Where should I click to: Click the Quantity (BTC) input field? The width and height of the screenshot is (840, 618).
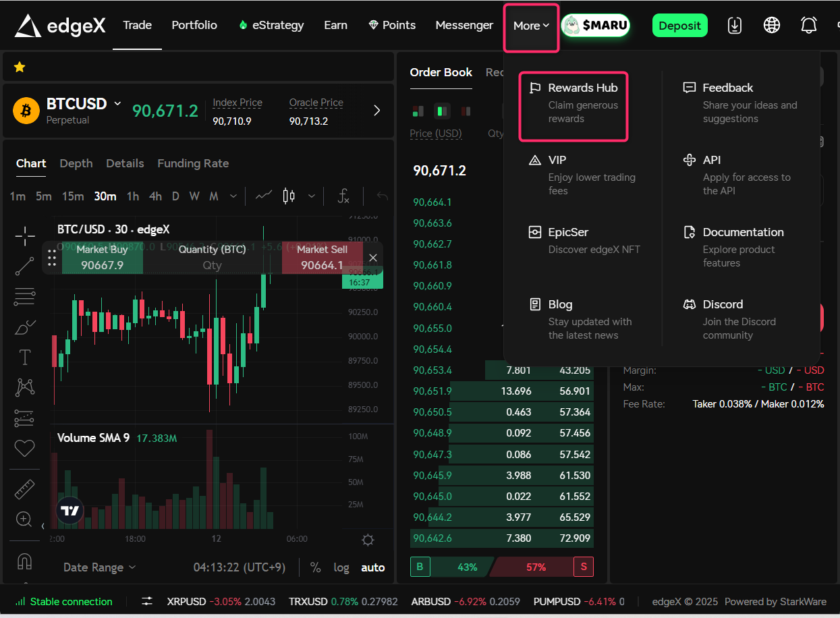(212, 265)
